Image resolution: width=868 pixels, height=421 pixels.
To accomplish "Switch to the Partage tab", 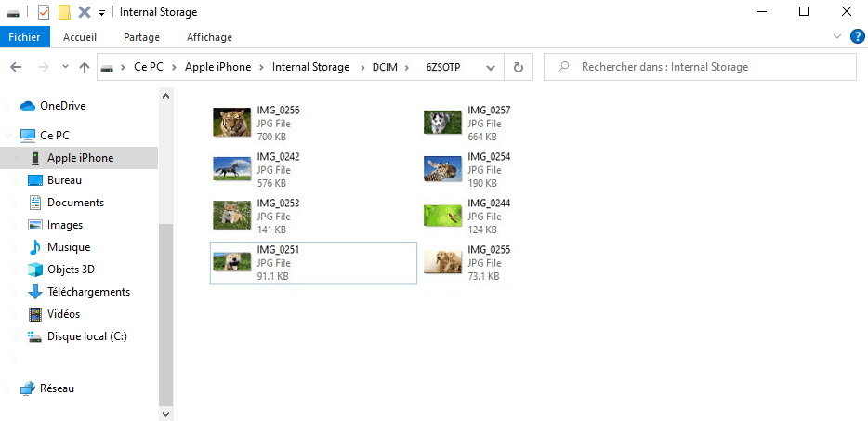I will [x=141, y=37].
